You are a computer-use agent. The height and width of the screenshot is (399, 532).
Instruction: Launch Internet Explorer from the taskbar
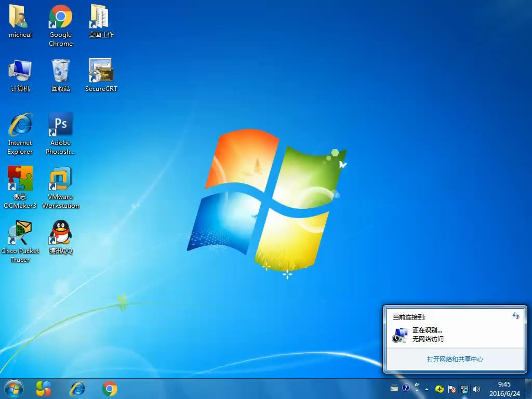(77, 389)
